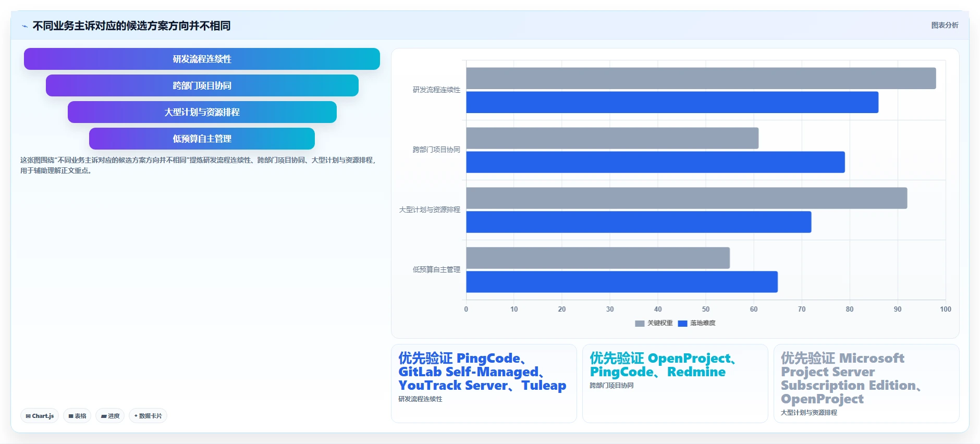Click the description paragraph starting 这张图围绕
980x444 pixels.
tap(198, 165)
